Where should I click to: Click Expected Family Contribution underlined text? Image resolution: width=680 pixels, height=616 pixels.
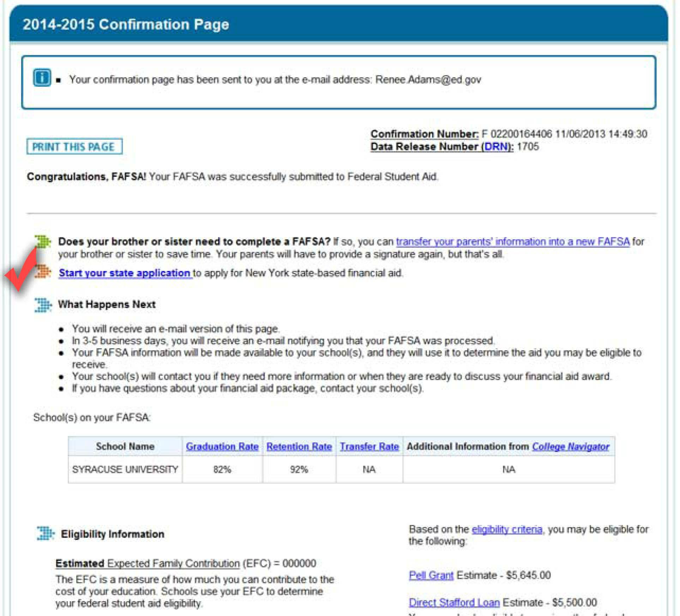pos(173,563)
